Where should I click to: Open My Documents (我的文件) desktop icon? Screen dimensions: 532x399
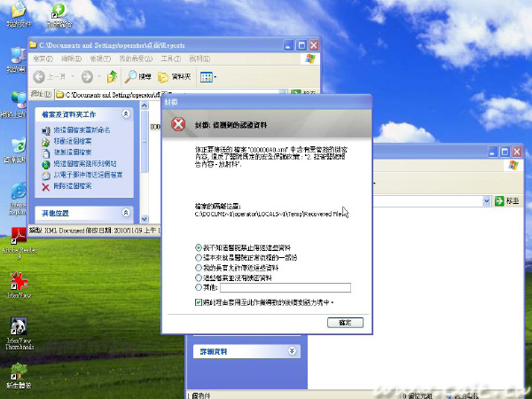coord(19,13)
